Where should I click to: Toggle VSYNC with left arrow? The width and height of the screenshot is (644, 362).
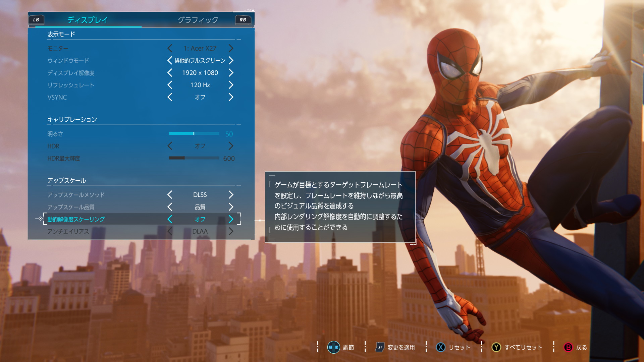[170, 97]
